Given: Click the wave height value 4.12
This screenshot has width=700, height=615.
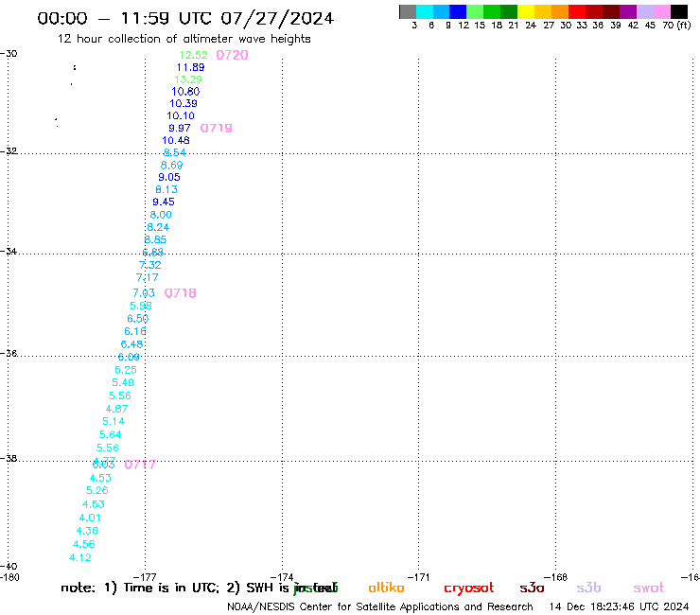Looking at the screenshot, I should pyautogui.click(x=79, y=558).
